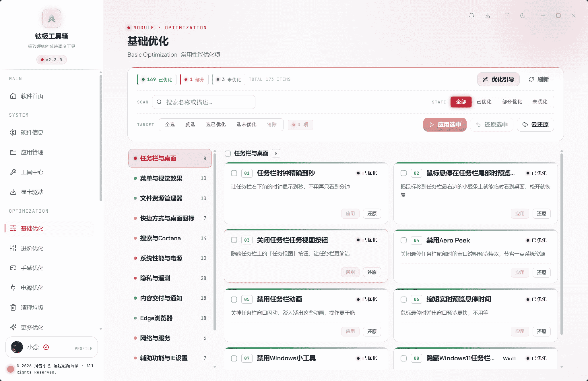This screenshot has width=588, height=381.
Task: Switch state filter to 全部
Action: (x=461, y=102)
